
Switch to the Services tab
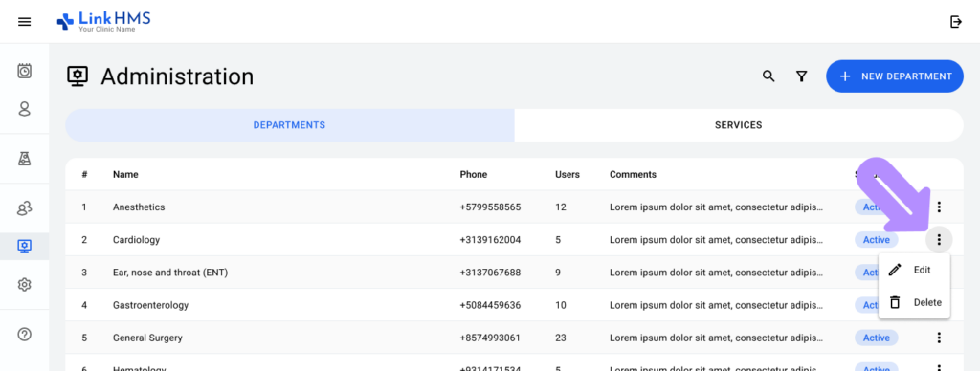[x=738, y=125]
